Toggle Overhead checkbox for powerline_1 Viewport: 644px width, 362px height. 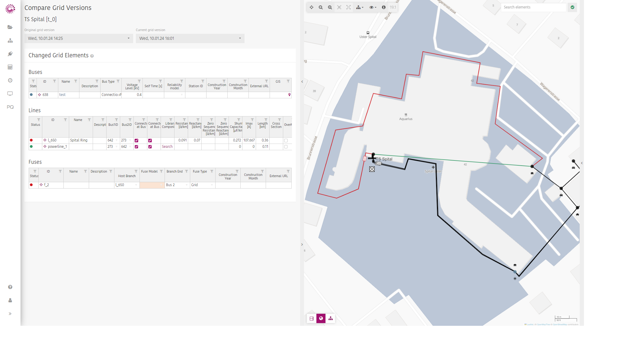tap(286, 147)
